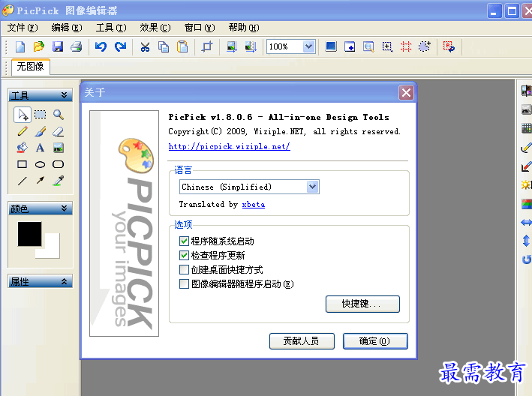
Task: Collapse the 颜色 panel
Action: click(64, 208)
